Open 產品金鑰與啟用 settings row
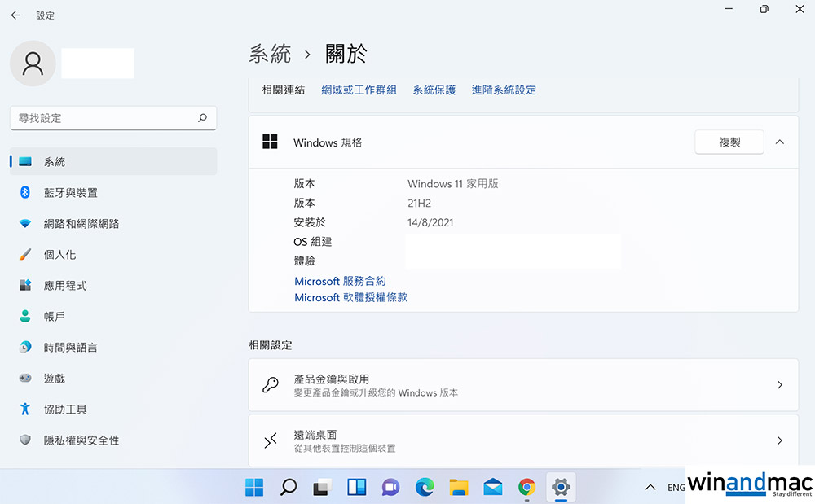Viewport: 815px width, 504px height. point(522,385)
